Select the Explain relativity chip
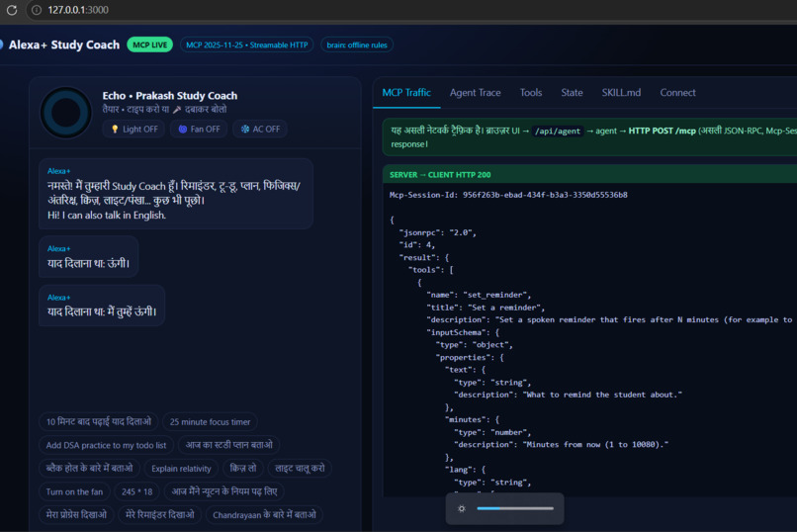 click(x=181, y=469)
